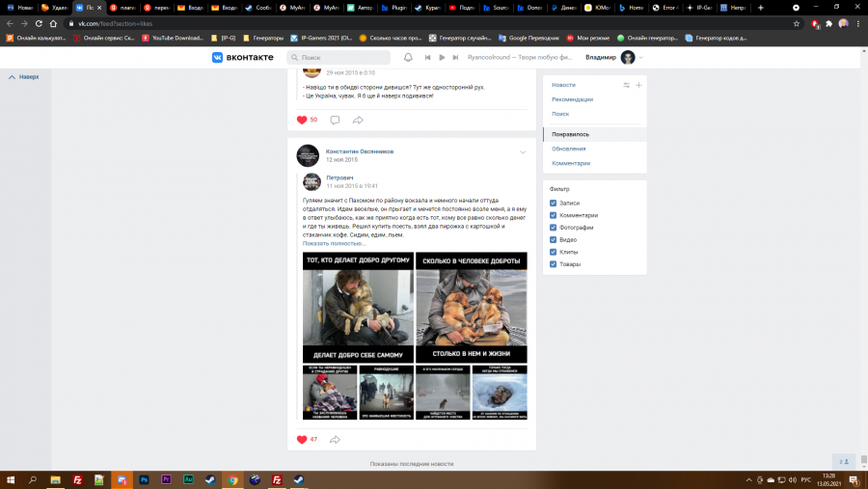This screenshot has width=868, height=489.
Task: Open the Петрович community avatar
Action: tap(312, 181)
